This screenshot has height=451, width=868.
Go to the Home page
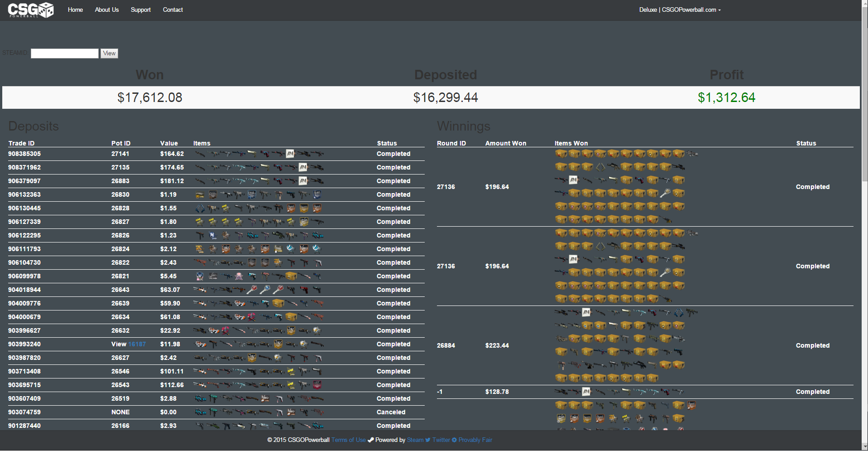click(x=75, y=10)
